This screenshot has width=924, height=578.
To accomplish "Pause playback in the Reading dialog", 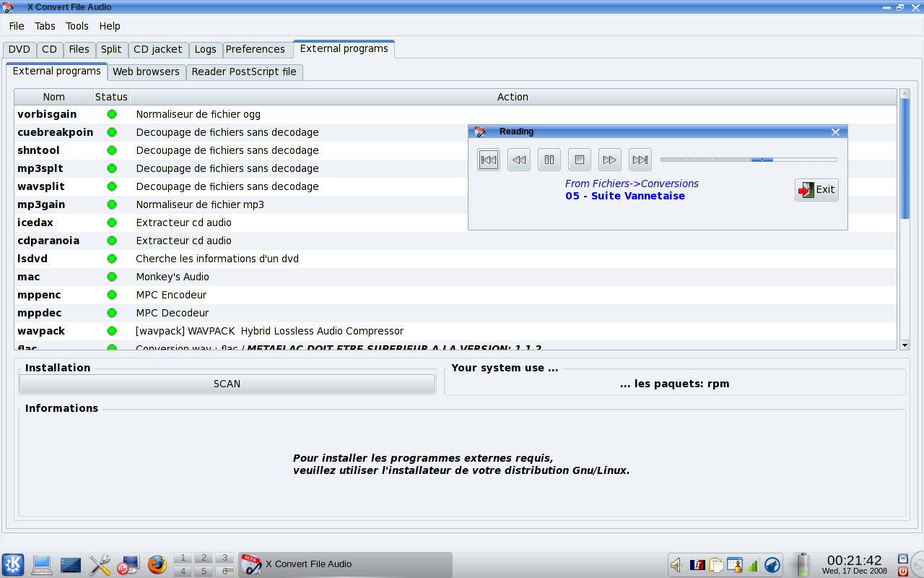I will [549, 160].
